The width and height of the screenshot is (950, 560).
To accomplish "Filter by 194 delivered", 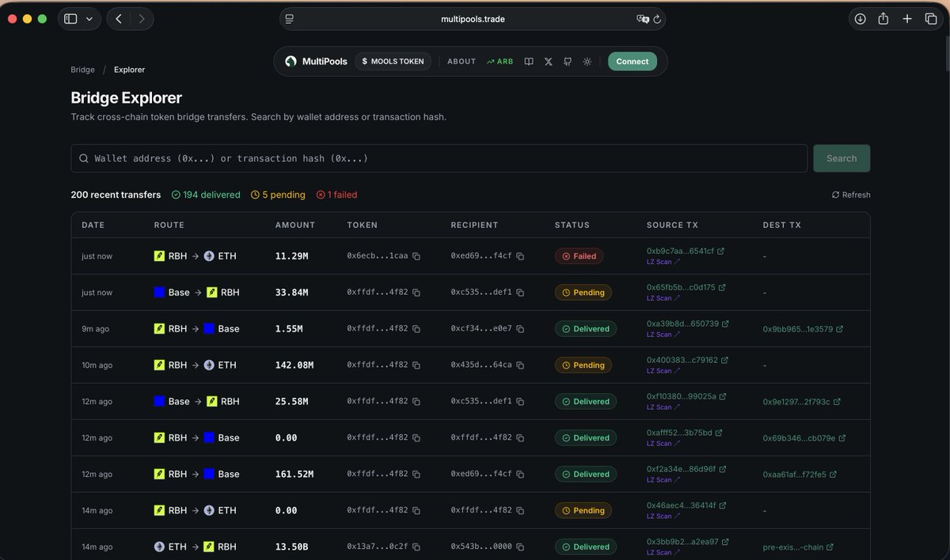I will point(206,195).
